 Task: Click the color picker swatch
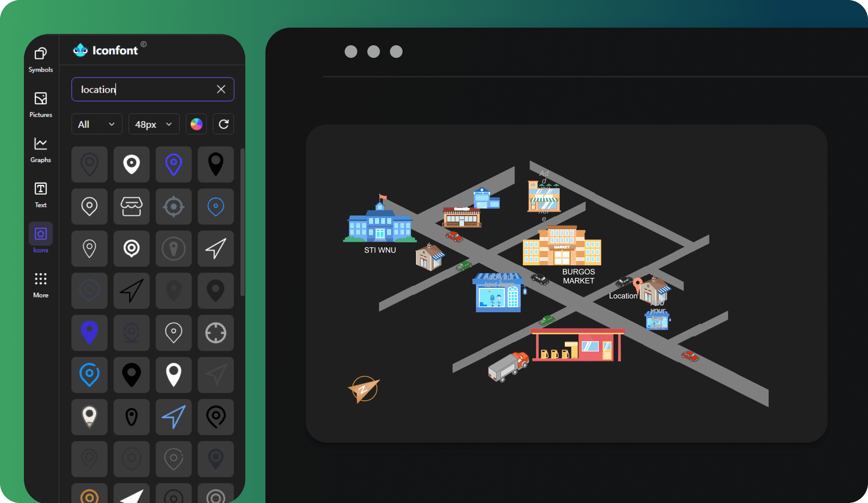(197, 124)
